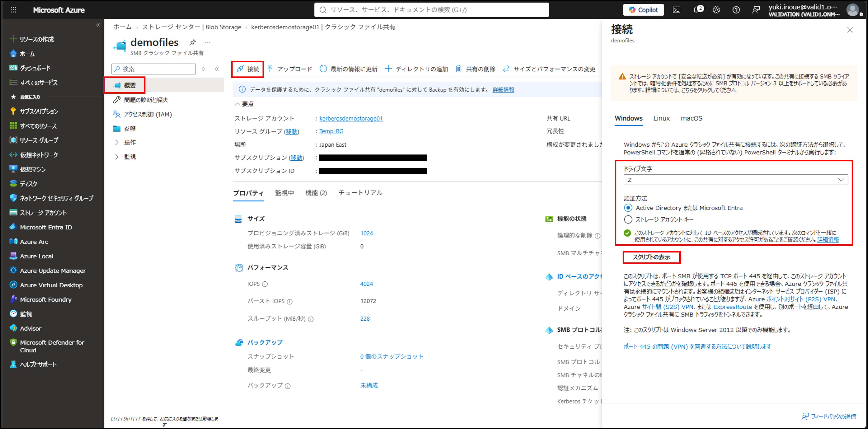Open the Azure portal waffle menu
Image resolution: width=868 pixels, height=429 pixels.
pyautogui.click(x=13, y=10)
